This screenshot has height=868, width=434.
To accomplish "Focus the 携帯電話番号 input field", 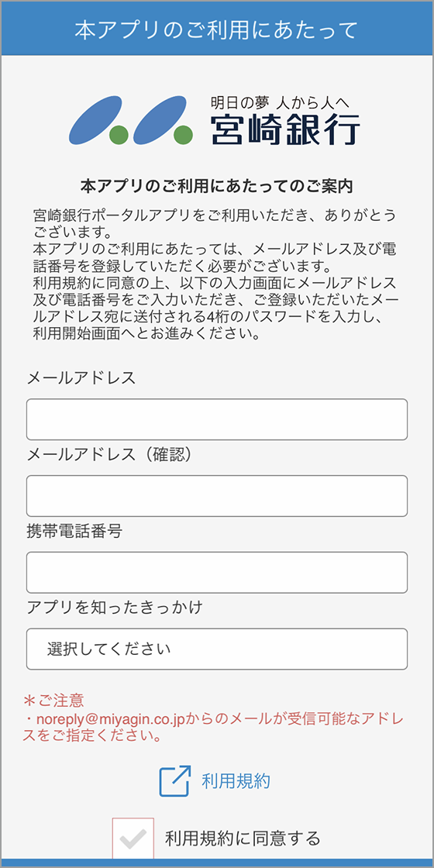I will [x=217, y=573].
